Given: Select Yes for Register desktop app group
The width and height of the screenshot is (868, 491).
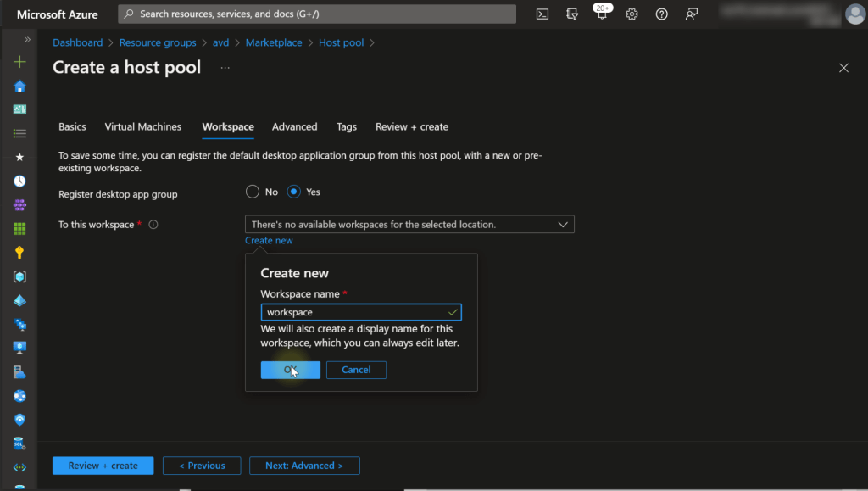Looking at the screenshot, I should click(x=294, y=192).
